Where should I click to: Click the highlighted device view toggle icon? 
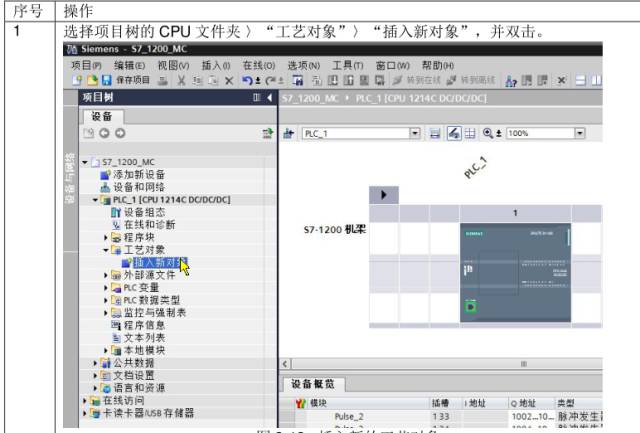(x=454, y=133)
